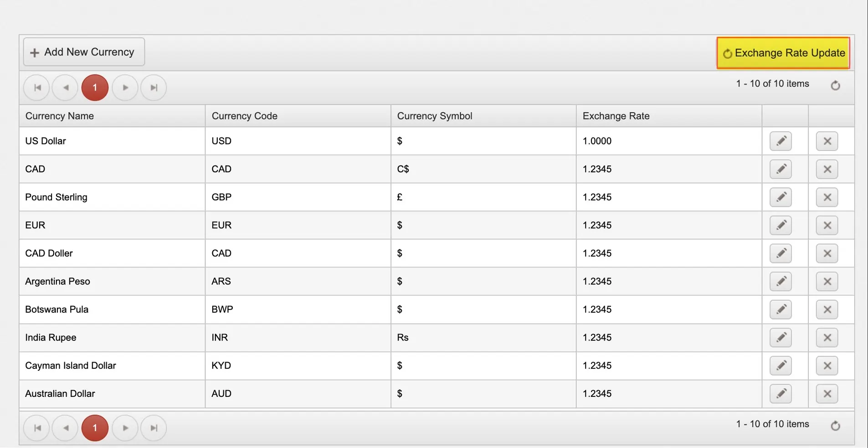Screen dimensions: 868x448
Task: Click the 'USD' code cell
Action: (x=298, y=141)
